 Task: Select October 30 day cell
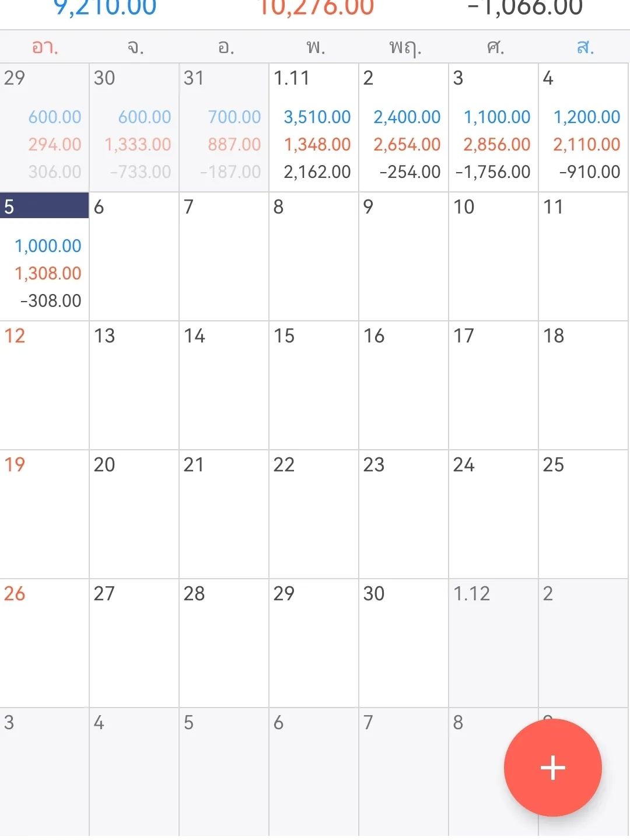[134, 127]
